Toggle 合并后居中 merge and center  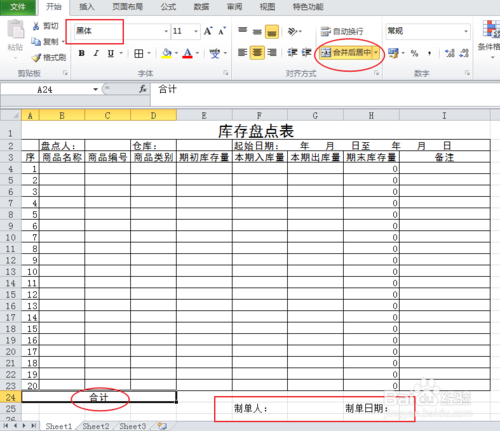[345, 53]
